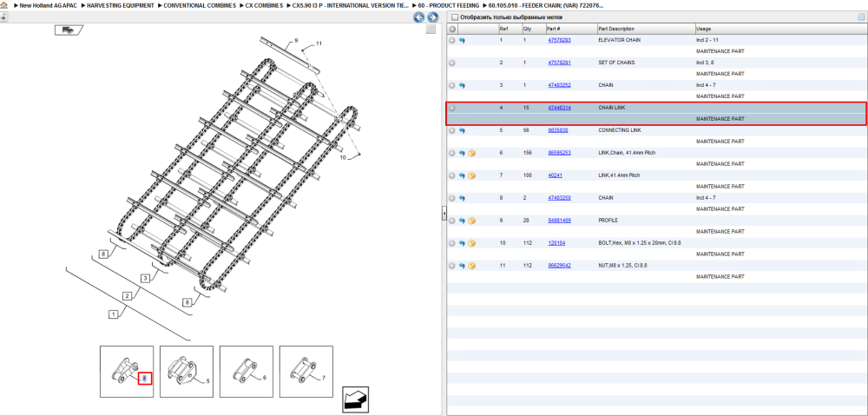Click the Qty column header

point(527,29)
